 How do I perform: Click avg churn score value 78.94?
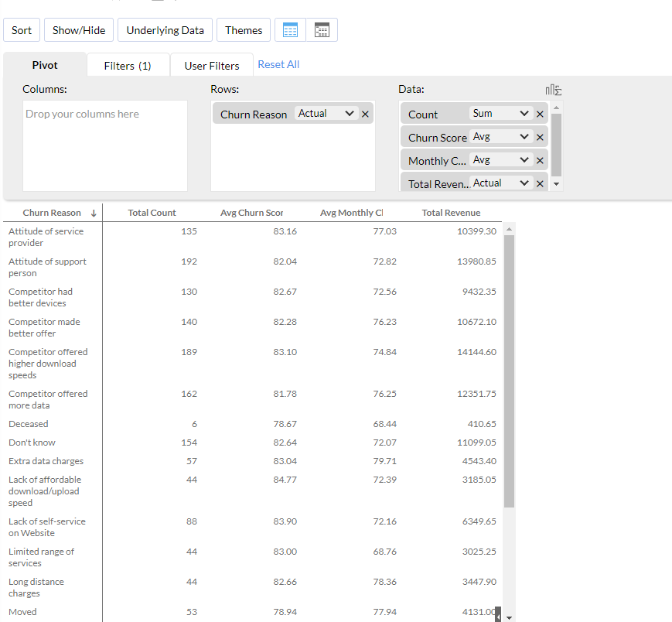pos(285,612)
